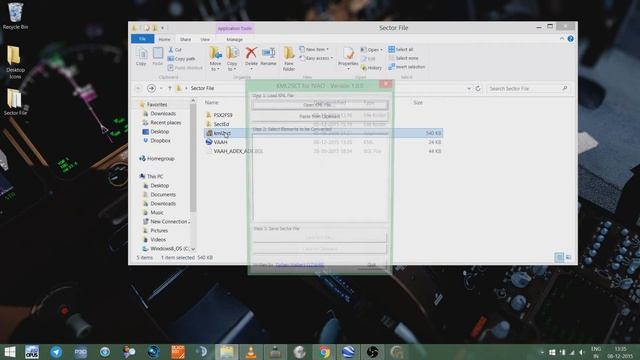Screen dimensions: 640x360
Task: Expand the New item dropdown
Action: pos(314,49)
